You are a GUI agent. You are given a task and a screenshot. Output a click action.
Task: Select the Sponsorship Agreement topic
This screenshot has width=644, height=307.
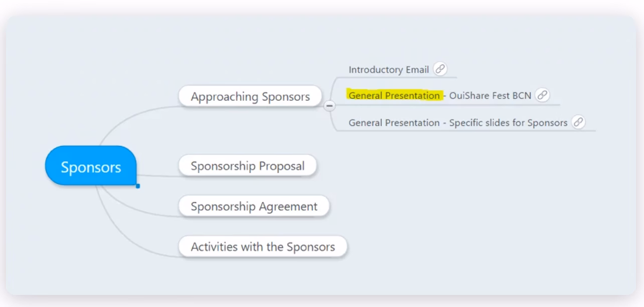coord(254,206)
